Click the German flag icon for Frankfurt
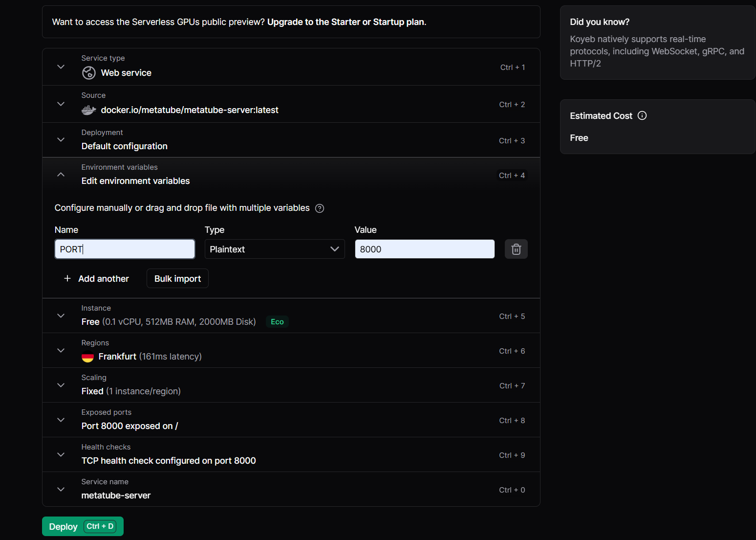The height and width of the screenshot is (540, 756). click(x=87, y=357)
